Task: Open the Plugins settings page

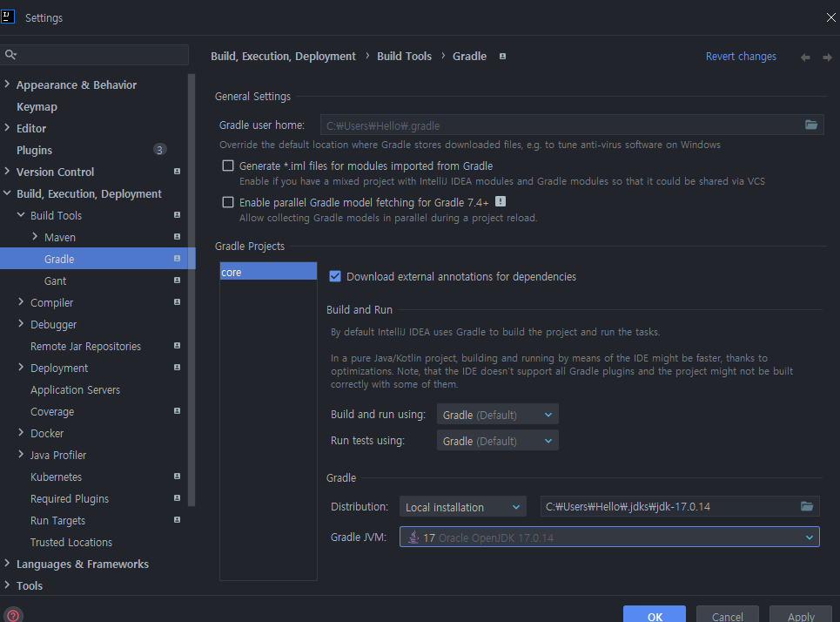Action: click(x=34, y=150)
